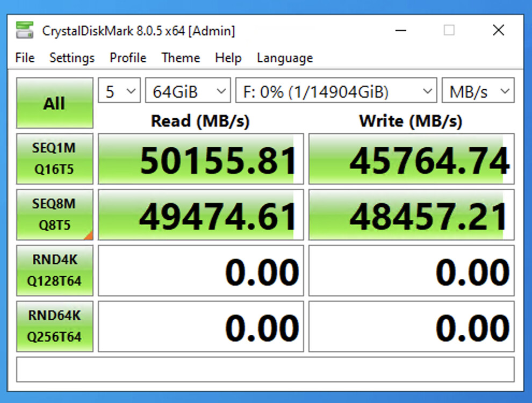Click the empty comment field at bottom
Image resolution: width=532 pixels, height=403 pixels.
point(265,369)
